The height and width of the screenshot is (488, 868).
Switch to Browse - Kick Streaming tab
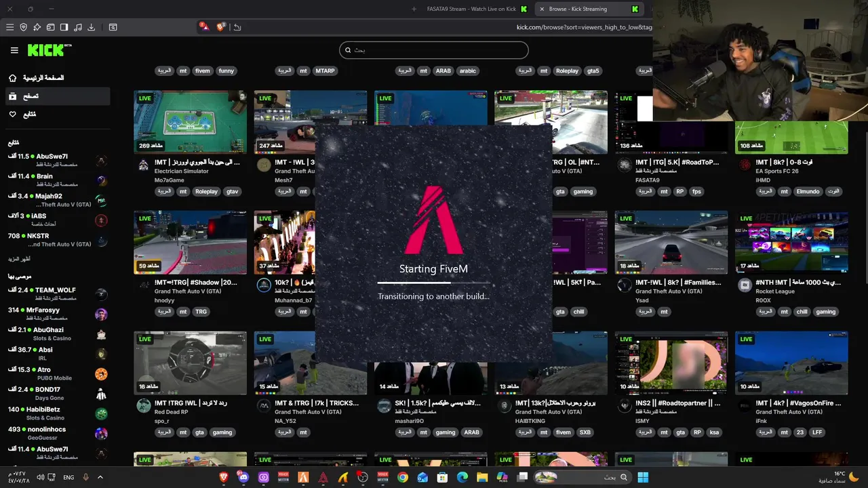589,9
